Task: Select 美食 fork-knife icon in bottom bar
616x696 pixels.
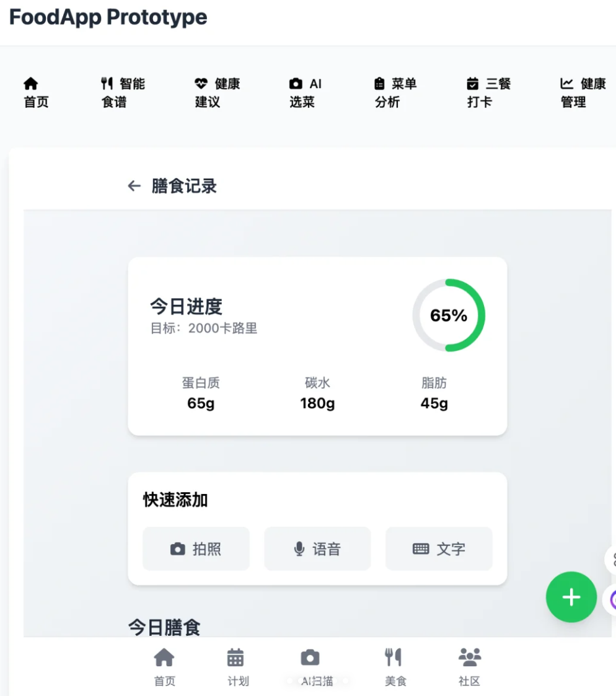Action: 394,658
